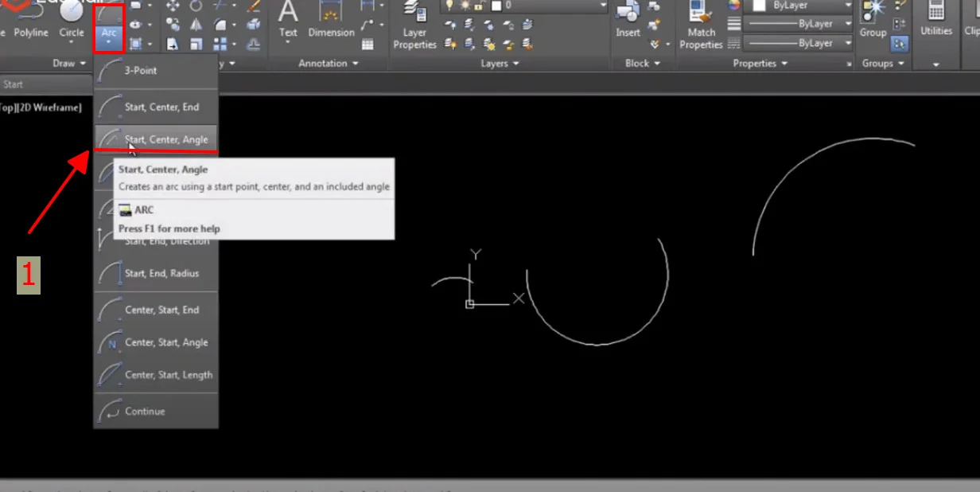Select the Array tool

pyautogui.click(x=220, y=44)
